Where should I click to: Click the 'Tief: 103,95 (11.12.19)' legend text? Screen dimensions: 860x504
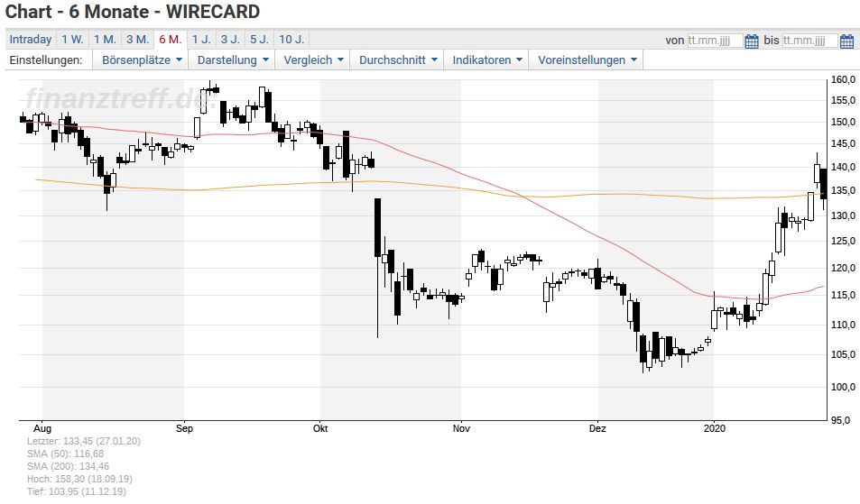[76, 491]
